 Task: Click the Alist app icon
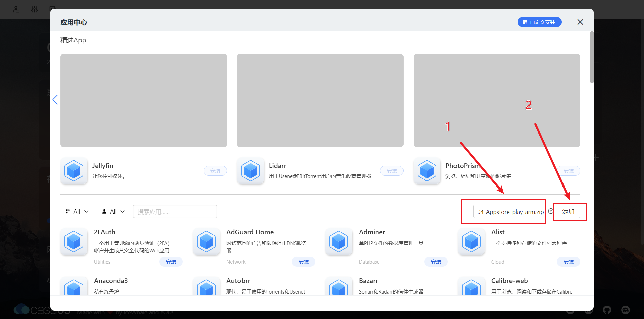(x=471, y=242)
